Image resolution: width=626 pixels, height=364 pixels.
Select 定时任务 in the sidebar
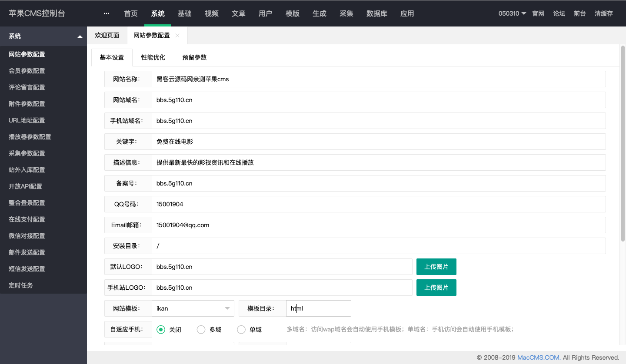click(21, 285)
